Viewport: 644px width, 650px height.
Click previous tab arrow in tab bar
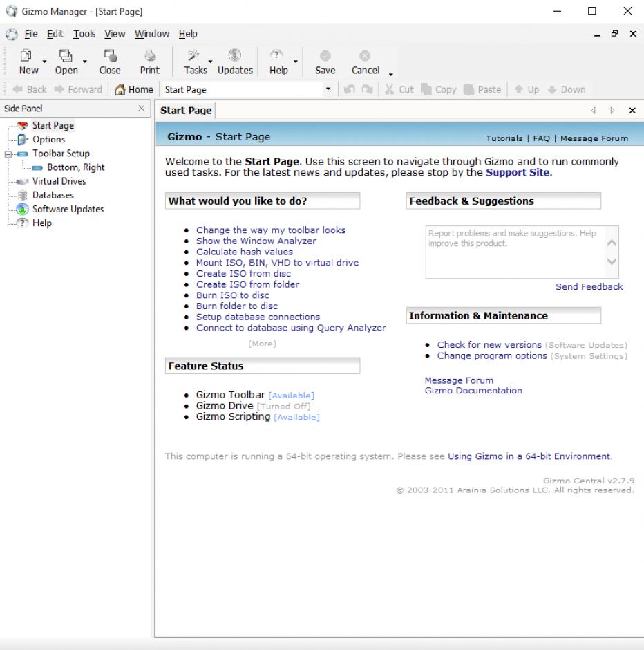(594, 110)
